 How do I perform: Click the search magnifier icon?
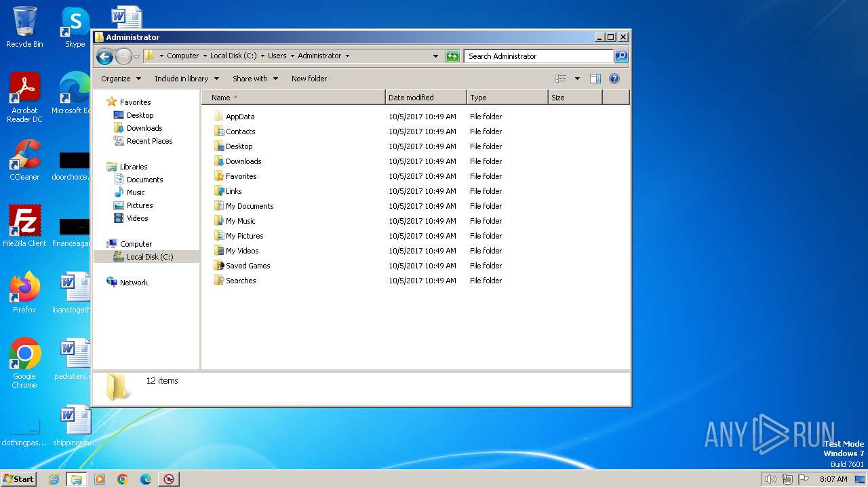pyautogui.click(x=620, y=56)
